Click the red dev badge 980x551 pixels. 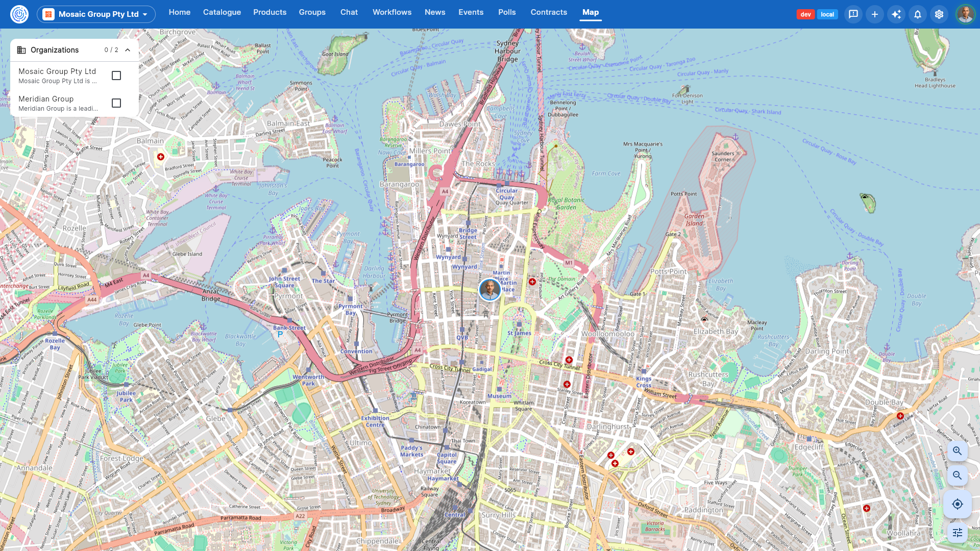806,14
